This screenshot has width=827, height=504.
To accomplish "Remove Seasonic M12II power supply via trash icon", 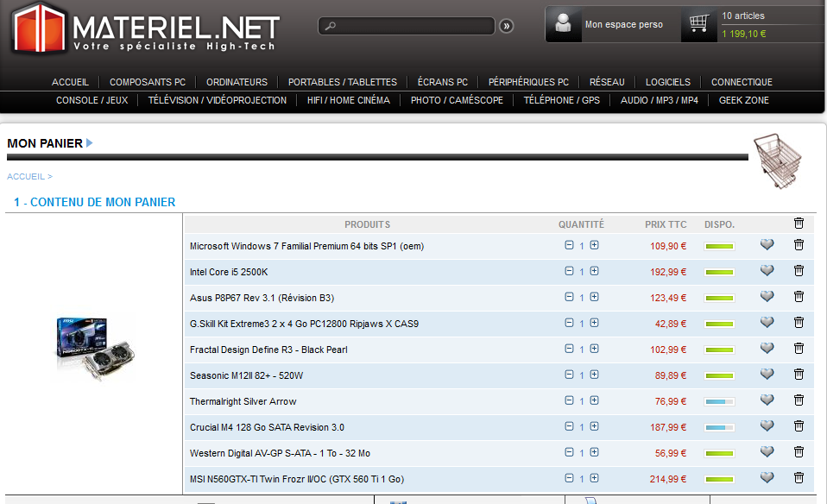I will (799, 375).
